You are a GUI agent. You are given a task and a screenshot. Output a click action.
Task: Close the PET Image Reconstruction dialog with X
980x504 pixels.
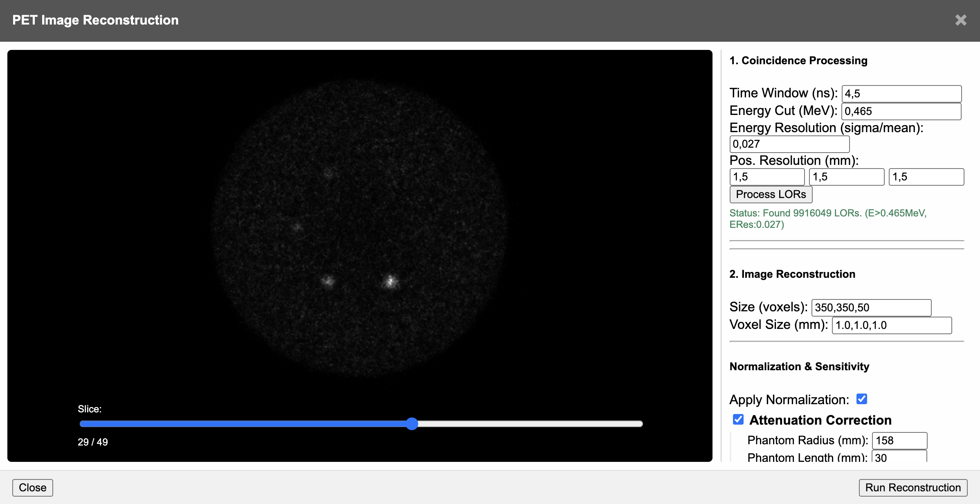coord(960,20)
